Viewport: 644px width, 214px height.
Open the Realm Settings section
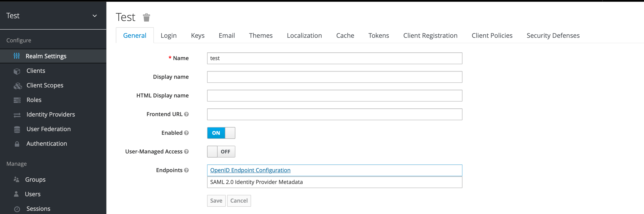46,56
